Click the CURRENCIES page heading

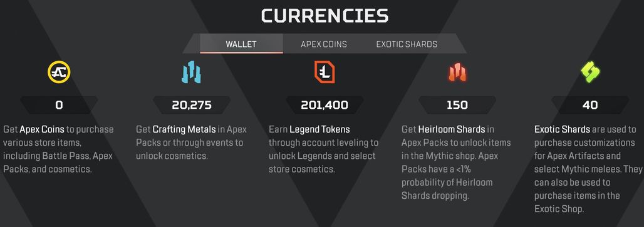tap(325, 16)
